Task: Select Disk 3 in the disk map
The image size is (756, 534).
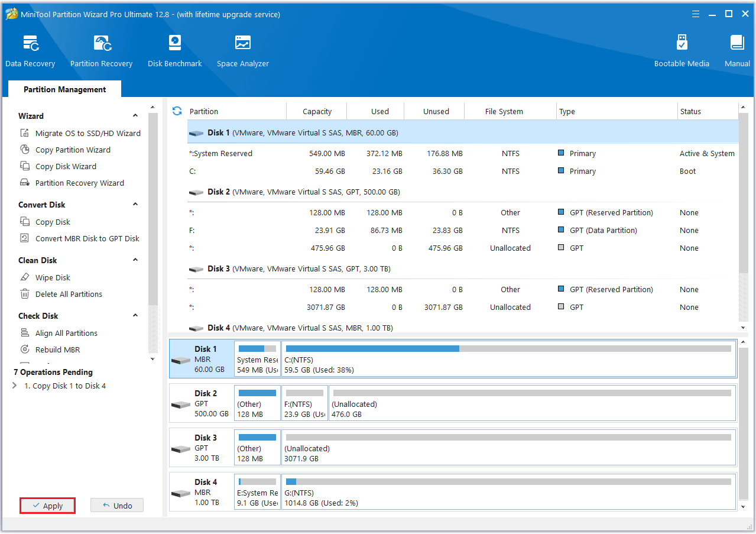Action: pyautogui.click(x=201, y=448)
